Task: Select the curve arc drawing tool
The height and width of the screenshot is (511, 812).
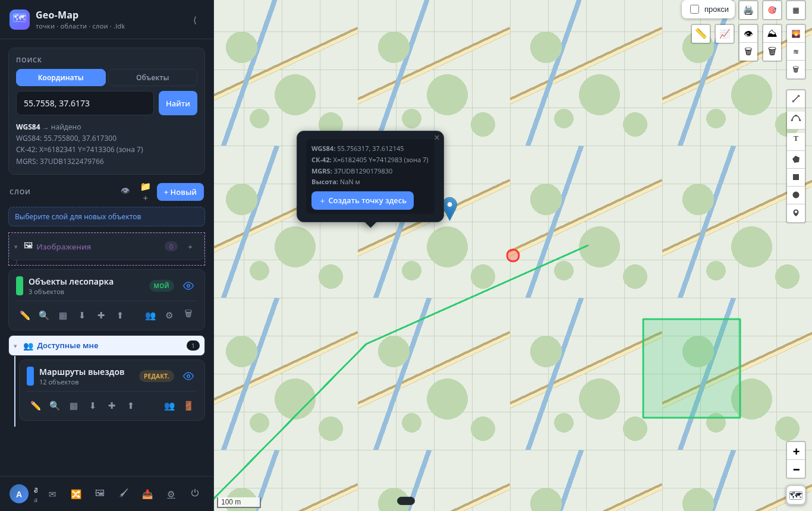Action: tap(796, 119)
